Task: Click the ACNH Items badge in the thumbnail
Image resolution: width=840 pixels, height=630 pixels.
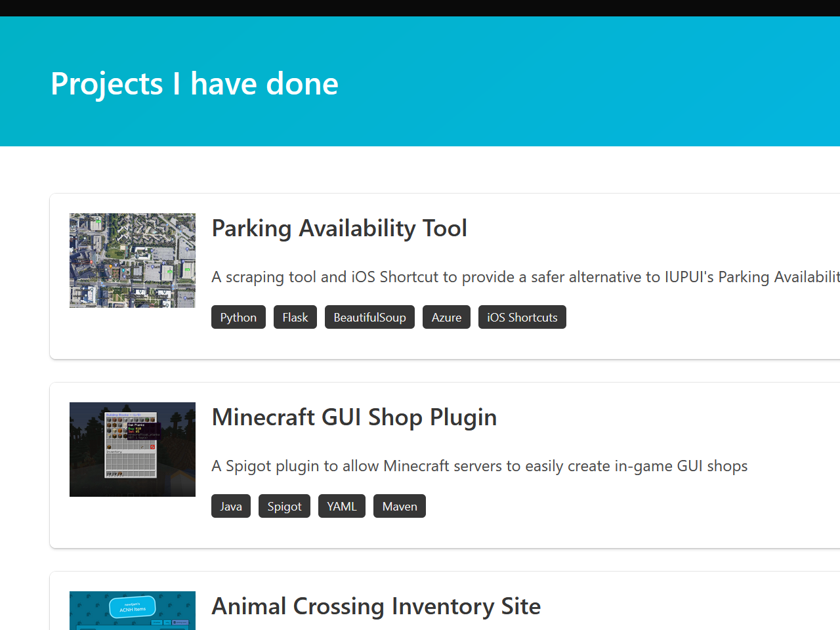Action: click(133, 607)
